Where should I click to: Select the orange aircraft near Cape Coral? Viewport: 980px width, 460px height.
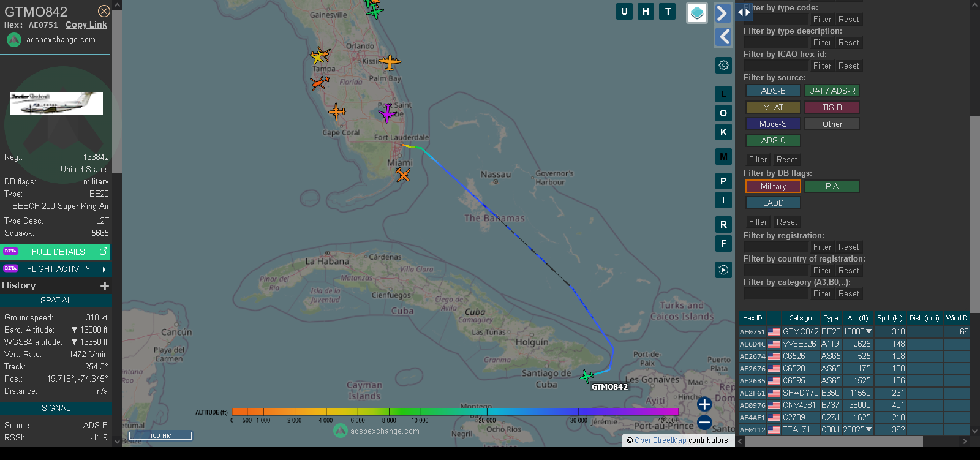point(337,112)
